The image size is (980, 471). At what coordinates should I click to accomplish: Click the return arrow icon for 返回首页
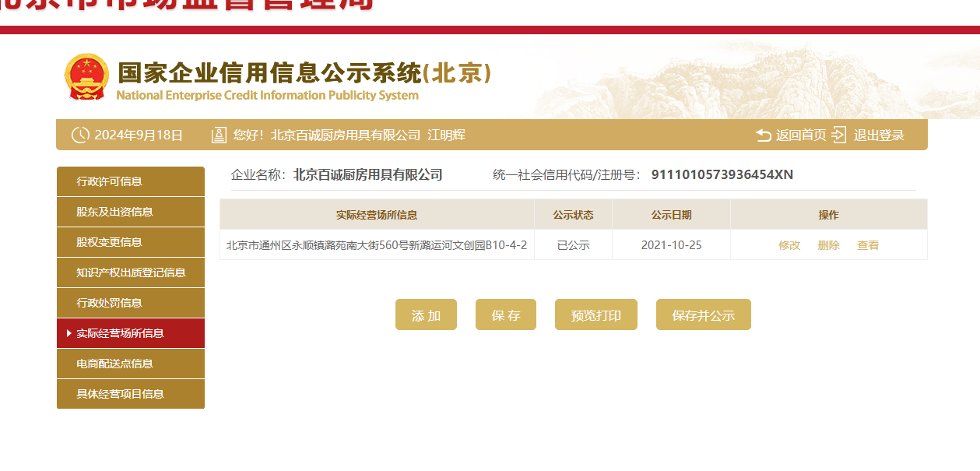(764, 135)
